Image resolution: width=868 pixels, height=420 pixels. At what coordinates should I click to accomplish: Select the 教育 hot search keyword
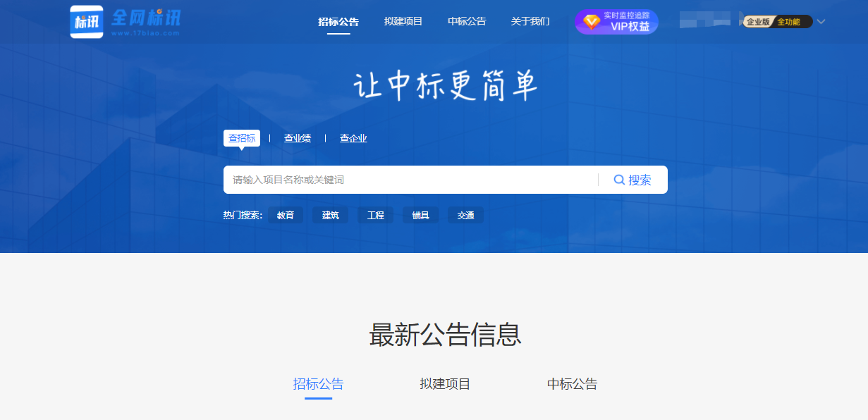pyautogui.click(x=286, y=215)
